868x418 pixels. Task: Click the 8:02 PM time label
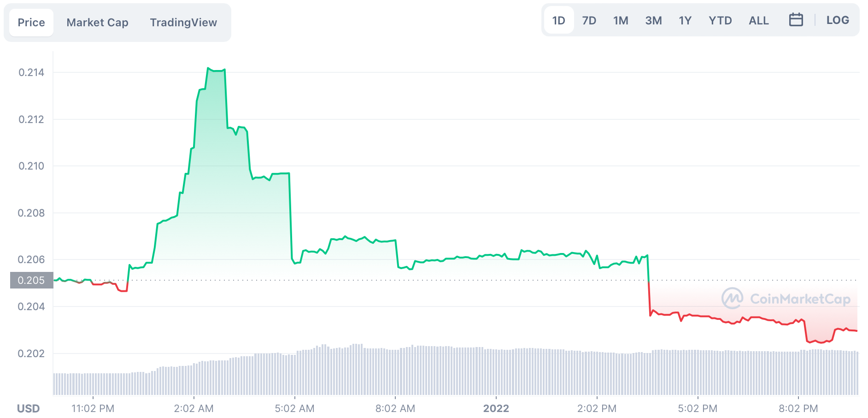(798, 408)
